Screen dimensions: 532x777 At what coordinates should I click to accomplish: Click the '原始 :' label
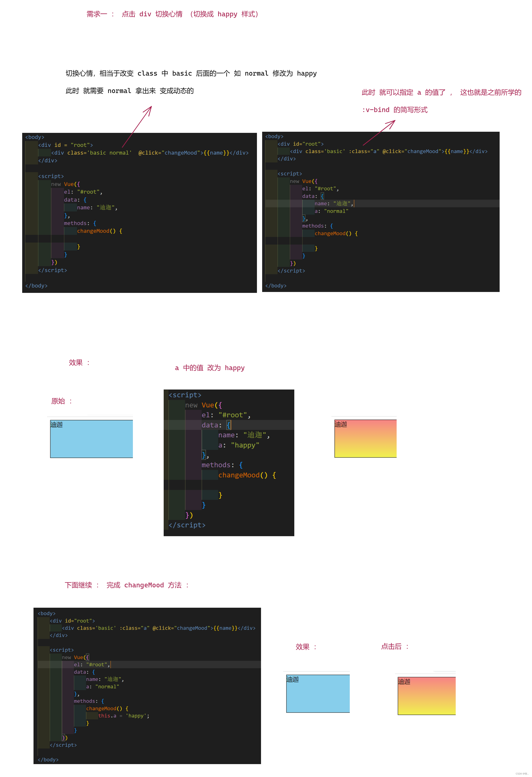(x=62, y=401)
